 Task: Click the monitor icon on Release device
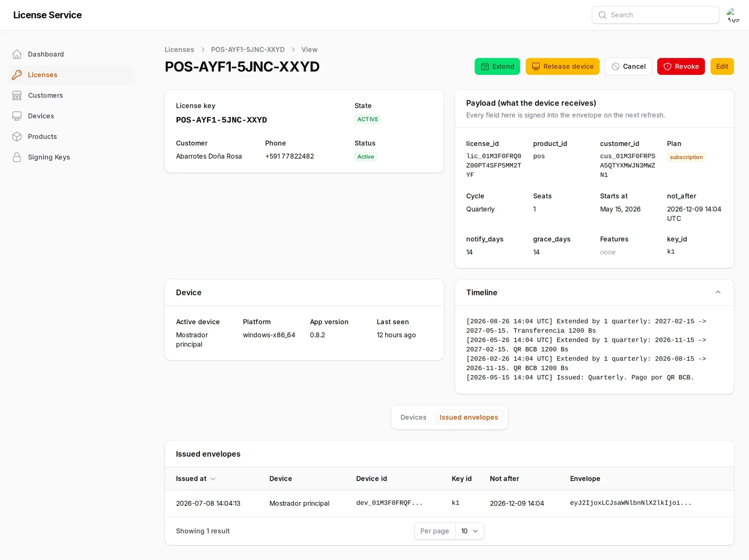point(536,67)
